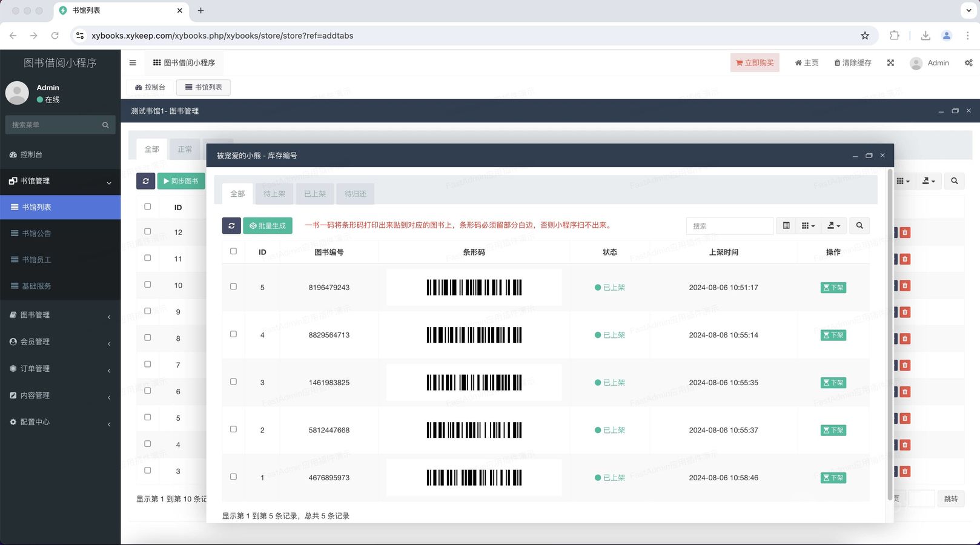Check the box for barcode 8196479243
Screen dimensions: 980x545
click(x=233, y=287)
